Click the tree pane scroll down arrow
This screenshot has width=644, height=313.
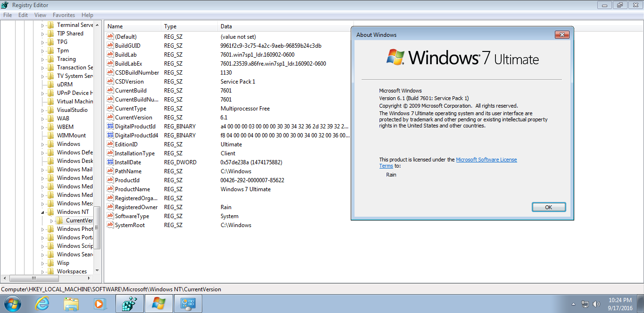point(98,271)
